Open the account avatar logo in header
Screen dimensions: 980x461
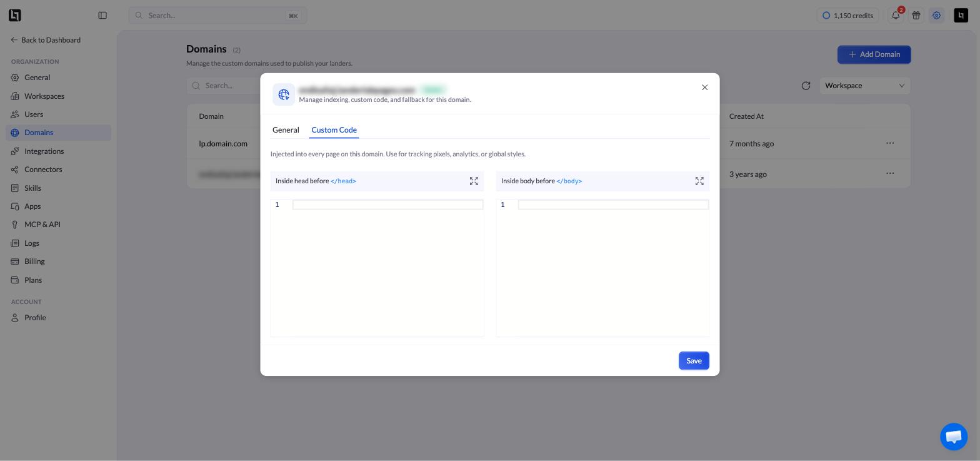pos(961,16)
